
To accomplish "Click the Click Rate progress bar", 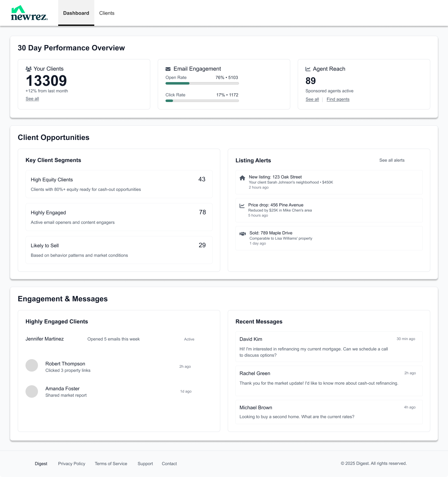I will click(202, 101).
